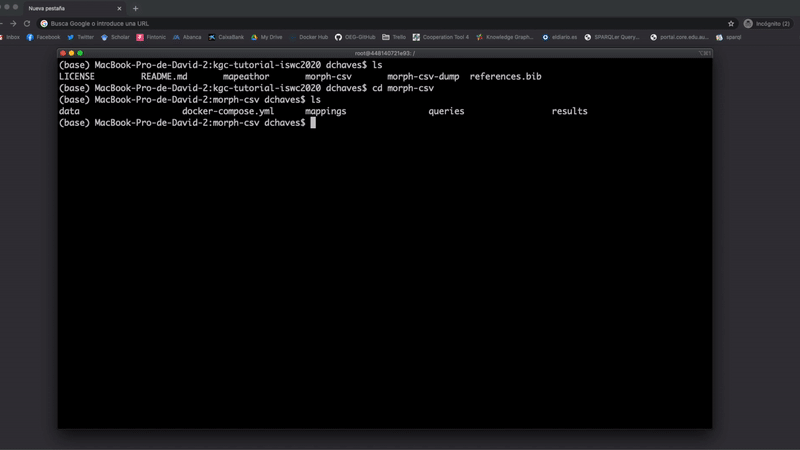Screen dimensions: 800x450
Task: Open the Scholar bookmark
Action: [115, 37]
